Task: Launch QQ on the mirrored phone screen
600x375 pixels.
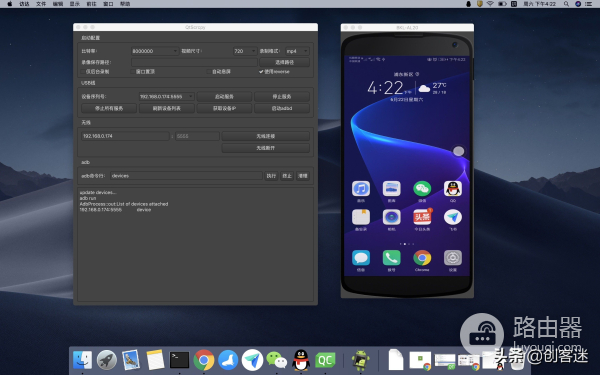Action: click(x=453, y=189)
